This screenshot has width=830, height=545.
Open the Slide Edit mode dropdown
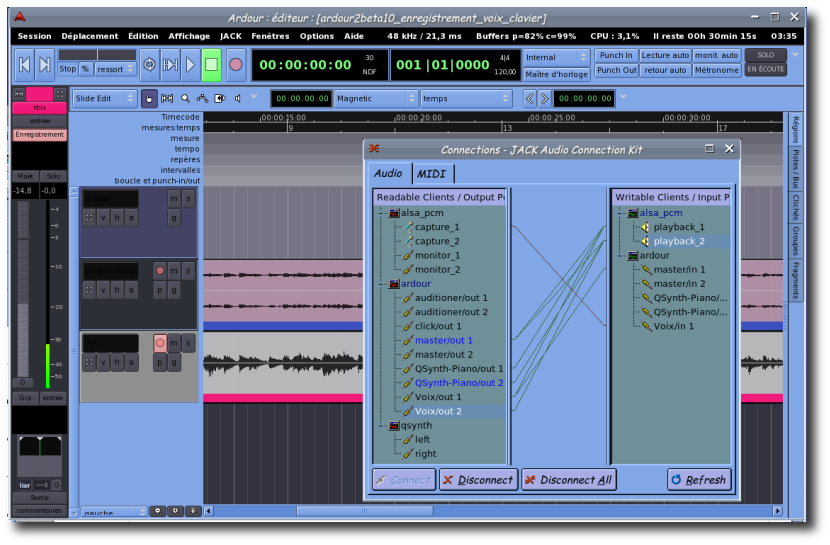click(x=104, y=98)
